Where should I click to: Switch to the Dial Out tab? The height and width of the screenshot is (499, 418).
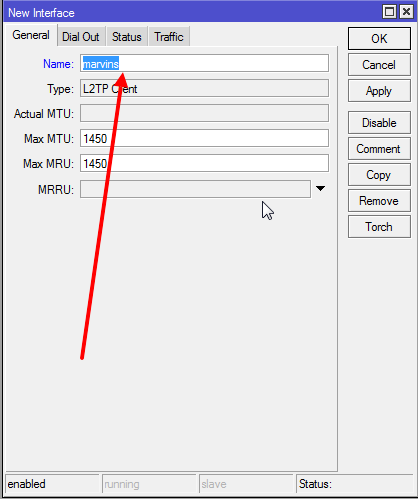click(x=81, y=37)
